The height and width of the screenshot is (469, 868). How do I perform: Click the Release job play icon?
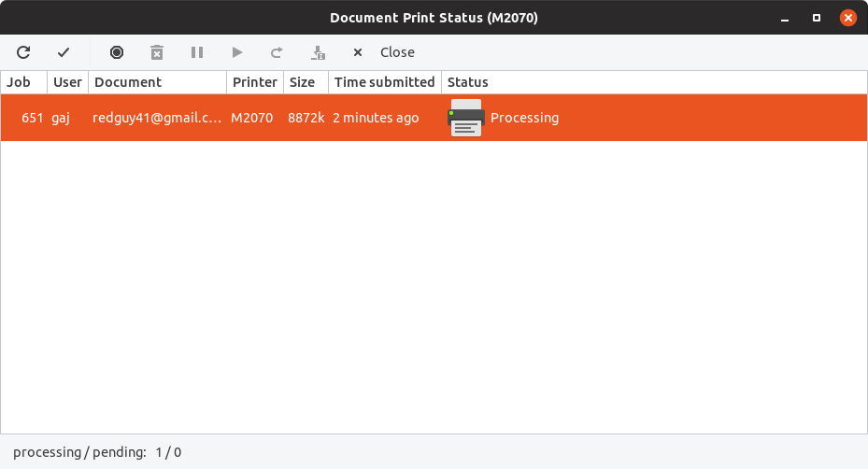(237, 52)
